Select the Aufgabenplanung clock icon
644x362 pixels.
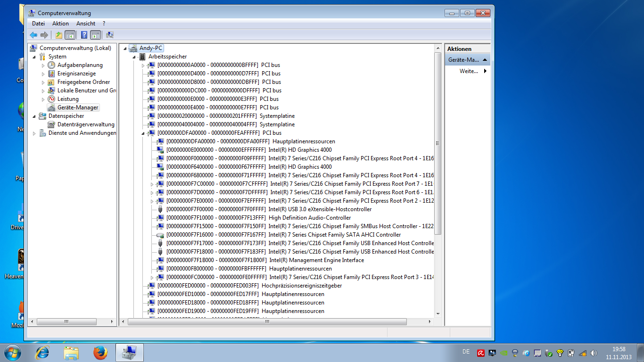click(51, 65)
